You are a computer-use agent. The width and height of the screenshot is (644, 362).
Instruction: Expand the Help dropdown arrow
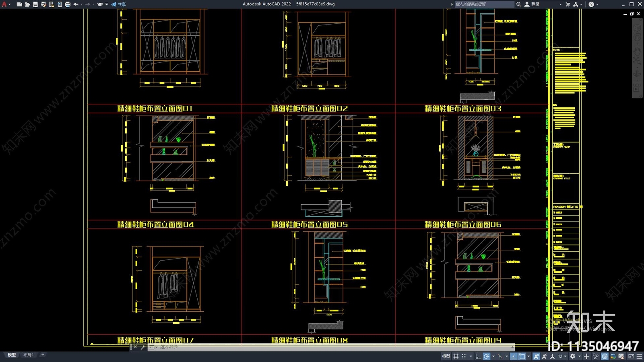[597, 4]
